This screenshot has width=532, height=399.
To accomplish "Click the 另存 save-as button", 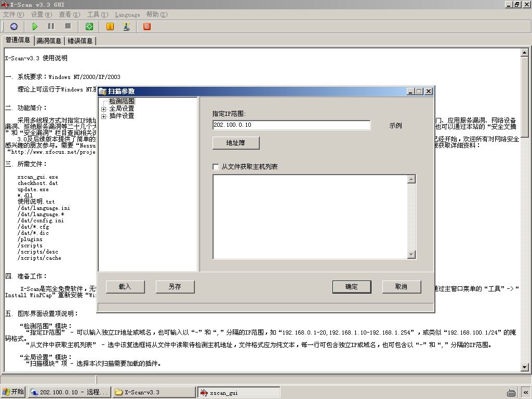I will click(175, 287).
